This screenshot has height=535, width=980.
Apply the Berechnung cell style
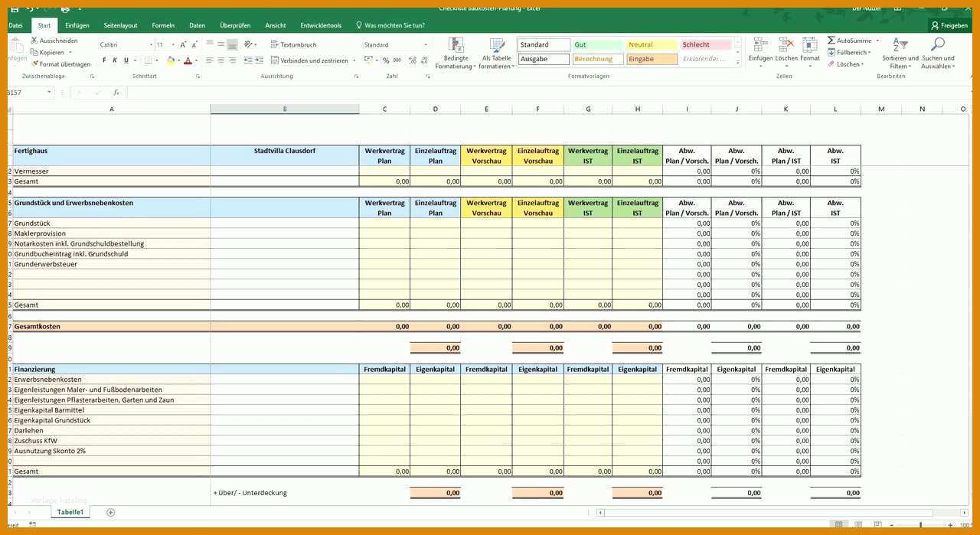pyautogui.click(x=598, y=59)
